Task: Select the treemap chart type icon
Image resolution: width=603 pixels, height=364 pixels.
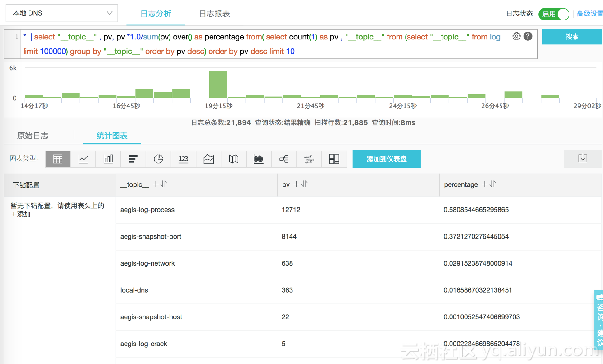Action: 334,159
